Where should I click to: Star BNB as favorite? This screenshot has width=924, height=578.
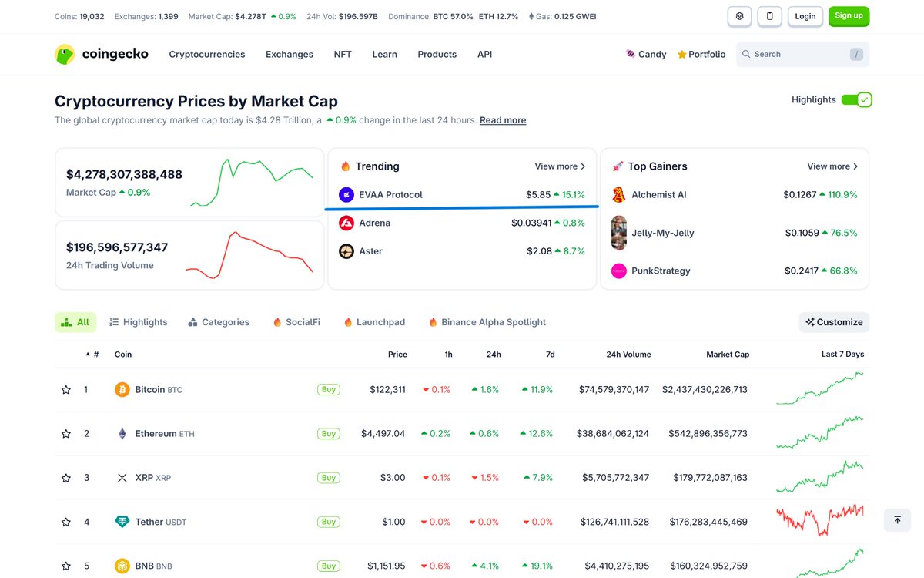click(x=66, y=566)
